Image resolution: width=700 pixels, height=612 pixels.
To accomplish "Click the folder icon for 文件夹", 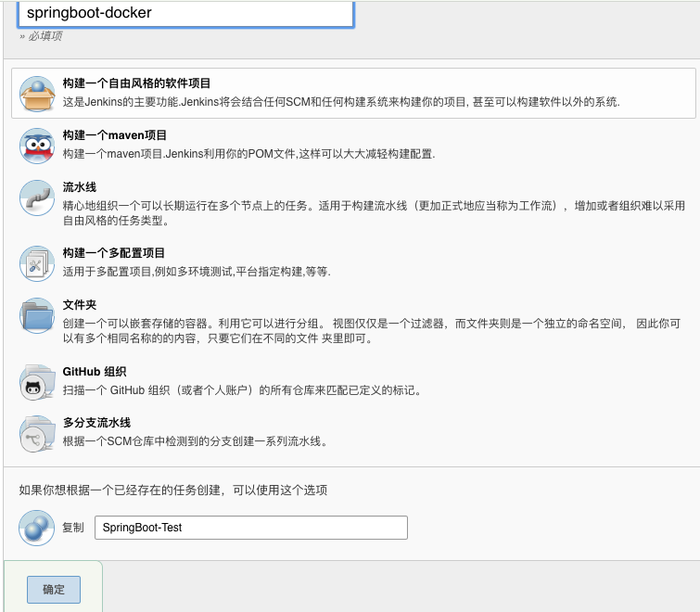I will (37, 315).
